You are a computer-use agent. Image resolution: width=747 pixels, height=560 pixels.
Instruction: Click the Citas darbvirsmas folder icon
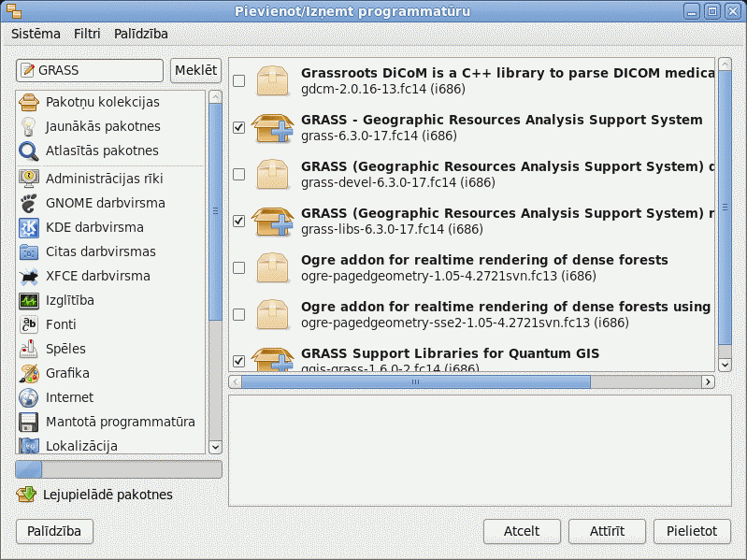[29, 251]
